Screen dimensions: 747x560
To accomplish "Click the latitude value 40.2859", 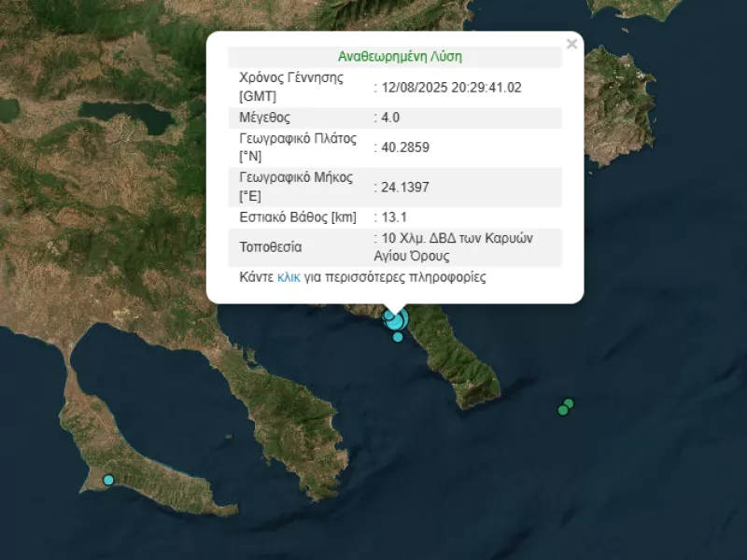I will click(x=405, y=147).
